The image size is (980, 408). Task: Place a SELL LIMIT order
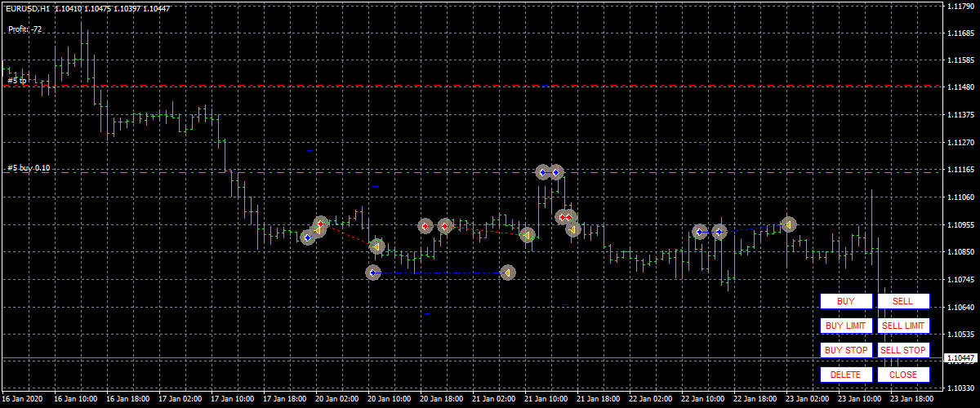[x=903, y=326]
